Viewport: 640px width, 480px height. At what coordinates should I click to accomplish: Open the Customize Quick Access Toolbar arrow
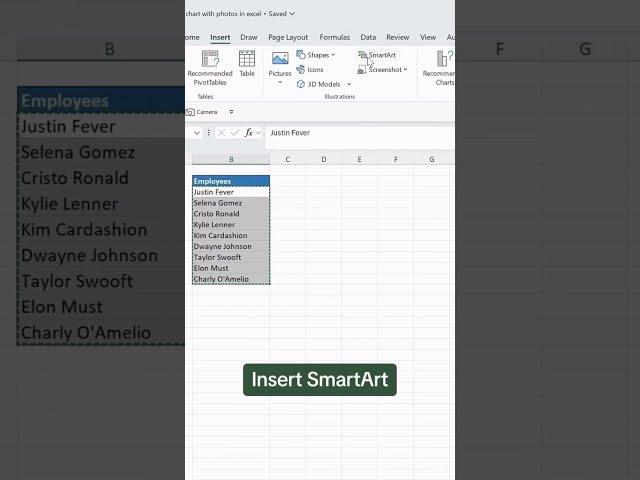(231, 112)
